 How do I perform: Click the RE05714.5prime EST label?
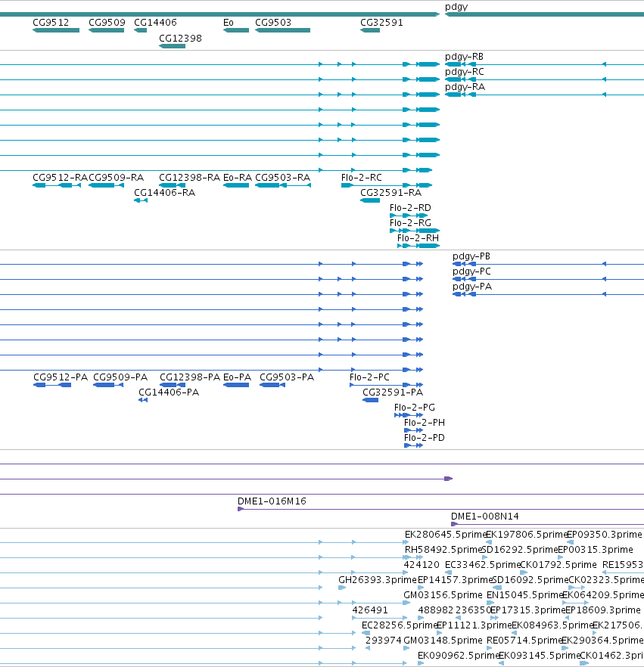[524, 641]
